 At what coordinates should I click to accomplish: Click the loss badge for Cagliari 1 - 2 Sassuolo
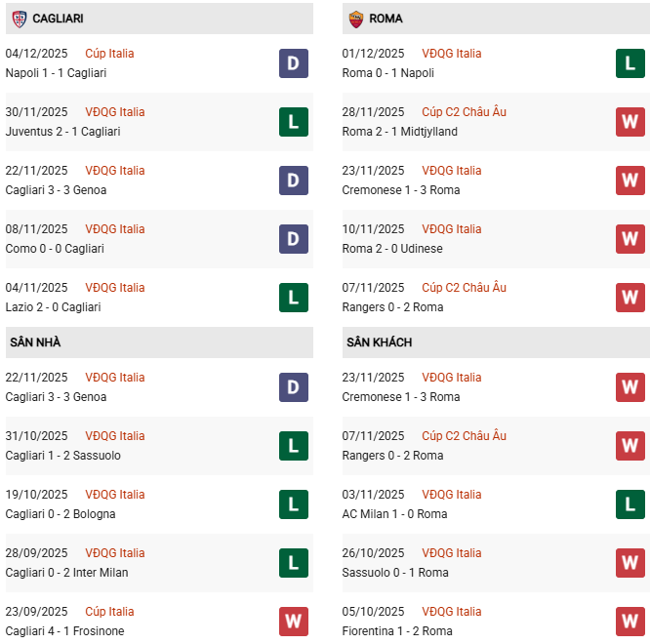coord(293,446)
